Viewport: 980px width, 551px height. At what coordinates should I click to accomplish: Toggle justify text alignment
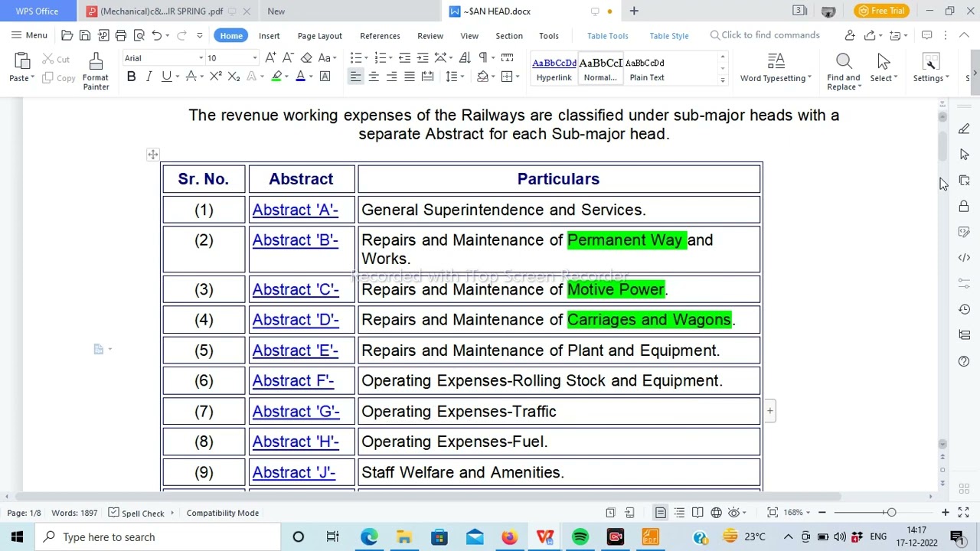pyautogui.click(x=410, y=77)
